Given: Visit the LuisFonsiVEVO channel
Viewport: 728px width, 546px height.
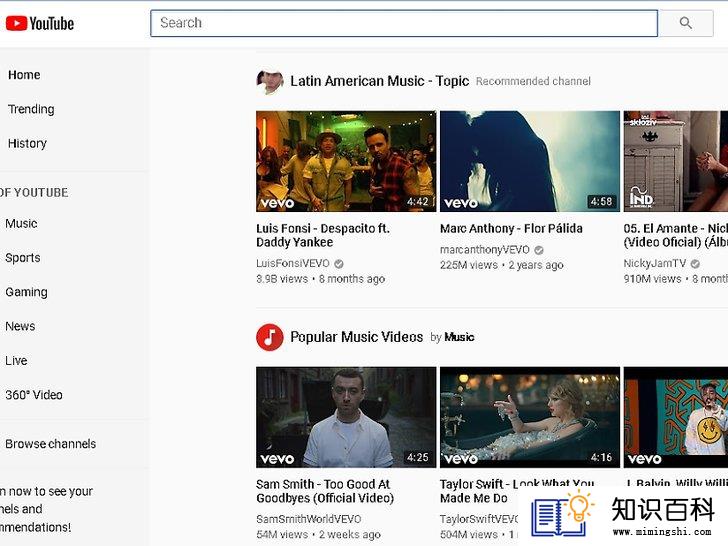Looking at the screenshot, I should pos(293,263).
